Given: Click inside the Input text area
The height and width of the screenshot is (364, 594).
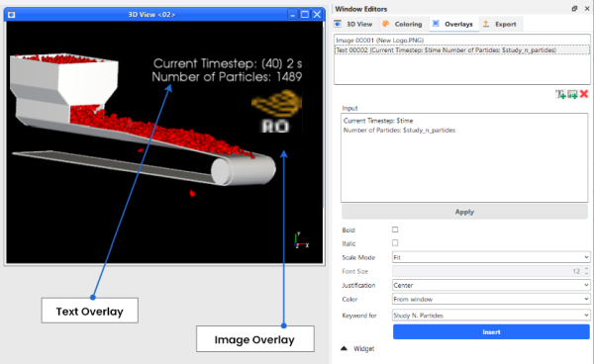Looking at the screenshot, I should (x=464, y=157).
